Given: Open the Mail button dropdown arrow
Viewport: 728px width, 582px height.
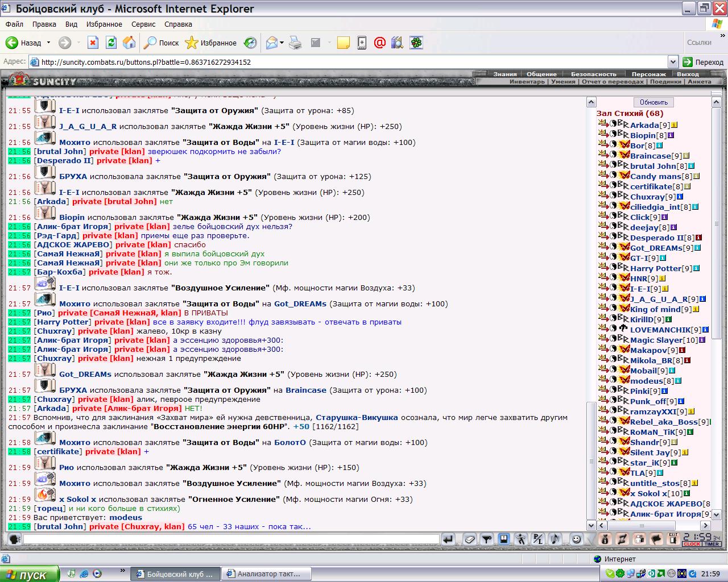Looking at the screenshot, I should 282,43.
